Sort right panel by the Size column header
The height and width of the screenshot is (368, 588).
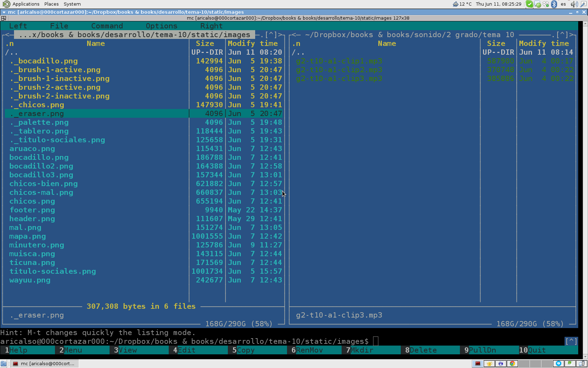click(496, 43)
